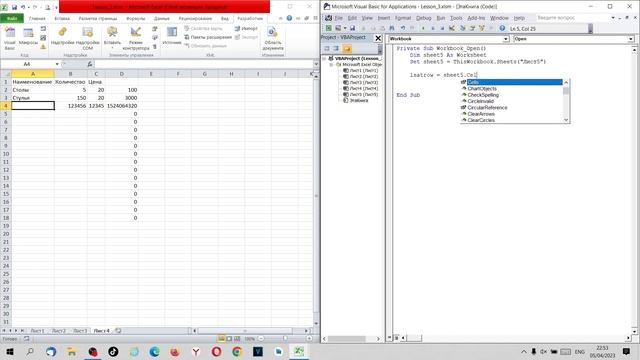This screenshot has height=360, width=640.
Task: Click the Design Mode icon in VBA toolbar
Action: click(x=452, y=28)
